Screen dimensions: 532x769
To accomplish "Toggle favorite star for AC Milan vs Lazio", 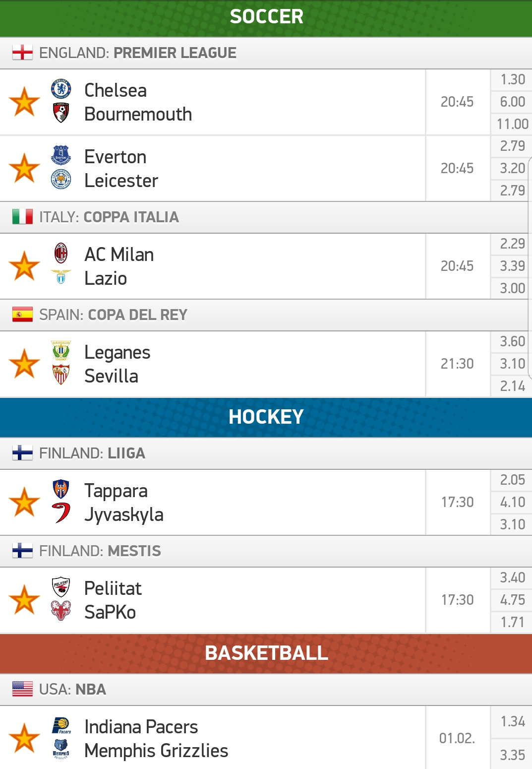I will click(24, 266).
